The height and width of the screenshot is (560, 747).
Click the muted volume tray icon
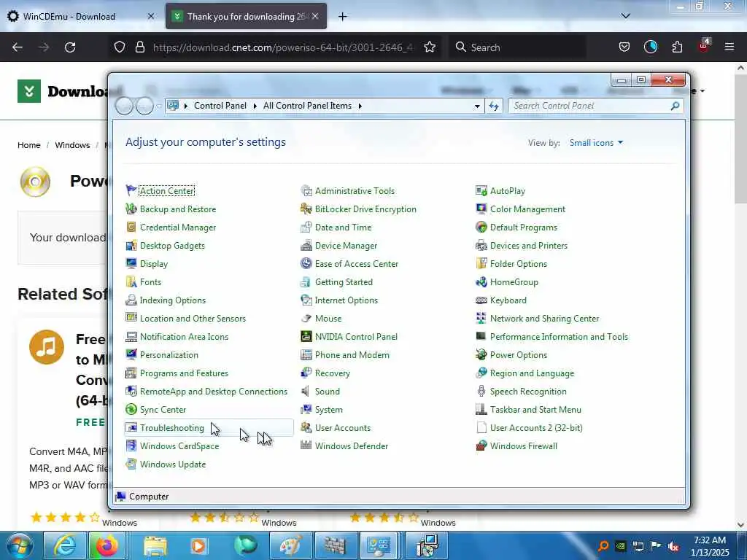[x=673, y=546]
